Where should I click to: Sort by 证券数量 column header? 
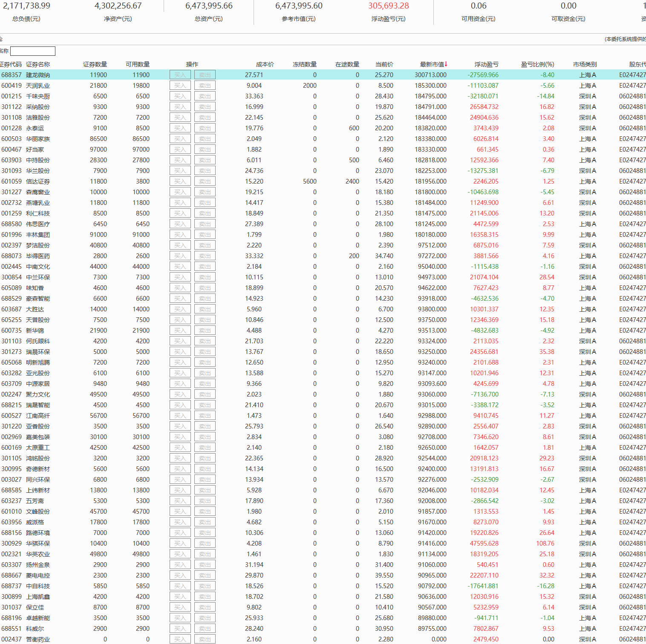click(x=95, y=64)
